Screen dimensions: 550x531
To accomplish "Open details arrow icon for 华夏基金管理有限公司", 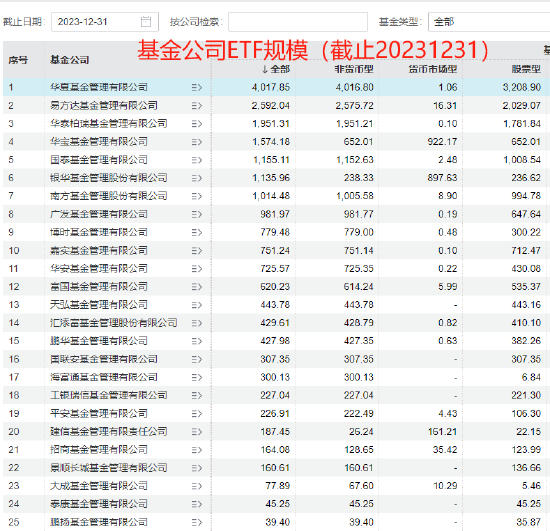I will point(197,87).
